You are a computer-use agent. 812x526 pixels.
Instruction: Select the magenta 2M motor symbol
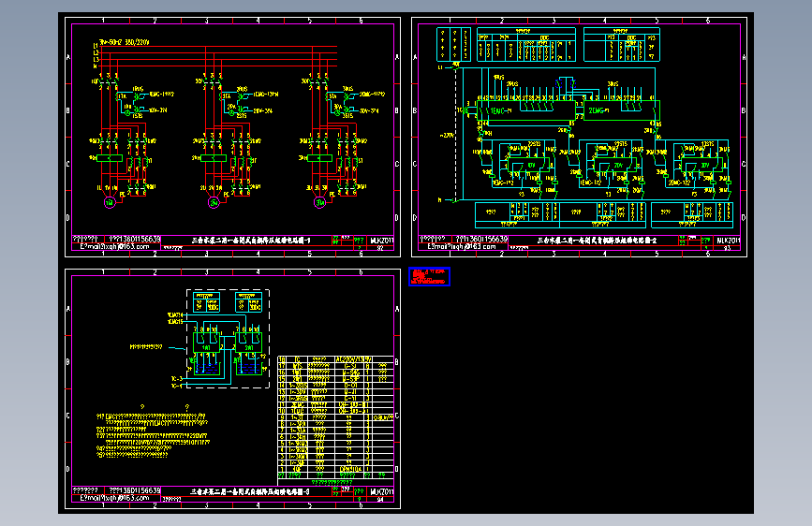[214, 203]
